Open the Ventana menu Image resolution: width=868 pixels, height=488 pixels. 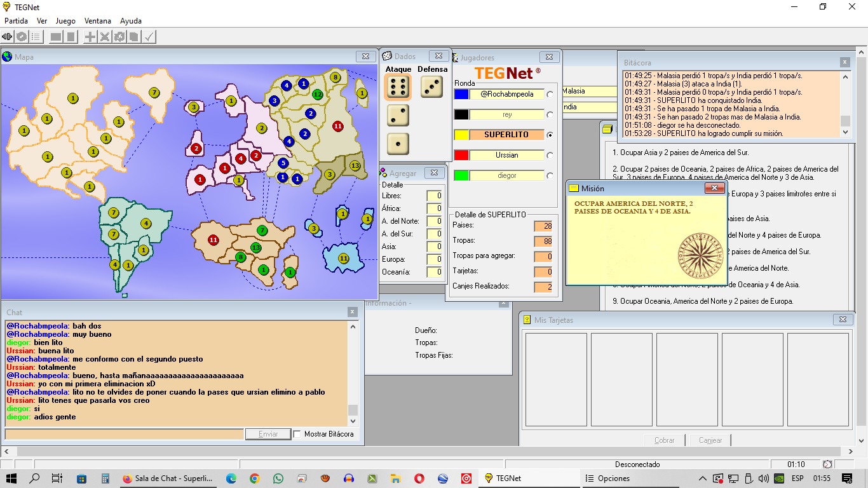coord(97,21)
